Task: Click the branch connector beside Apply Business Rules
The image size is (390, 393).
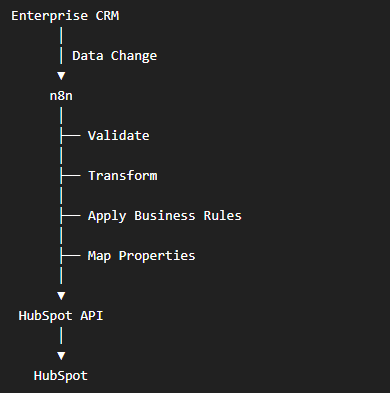Action: pyautogui.click(x=70, y=216)
